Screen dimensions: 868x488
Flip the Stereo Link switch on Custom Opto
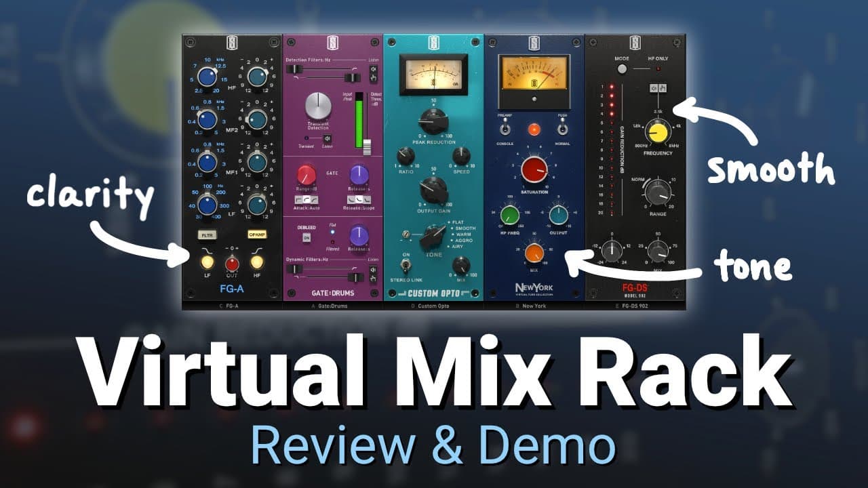pyautogui.click(x=406, y=265)
